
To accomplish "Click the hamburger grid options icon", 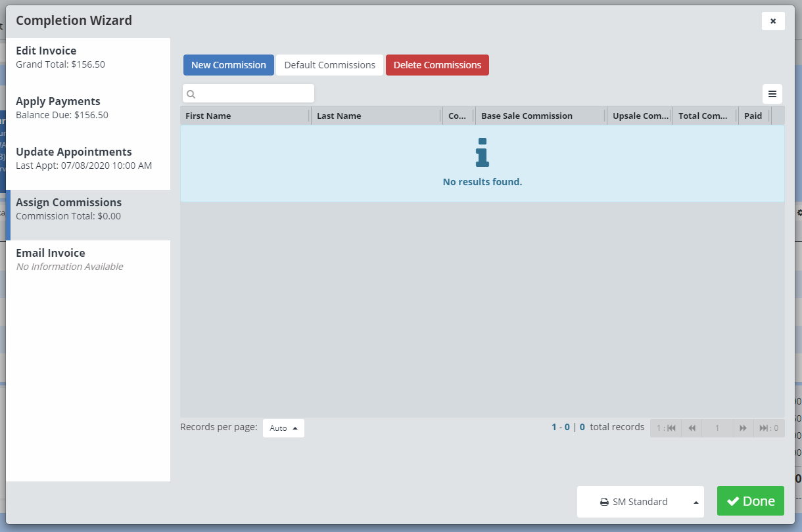I will [x=772, y=94].
